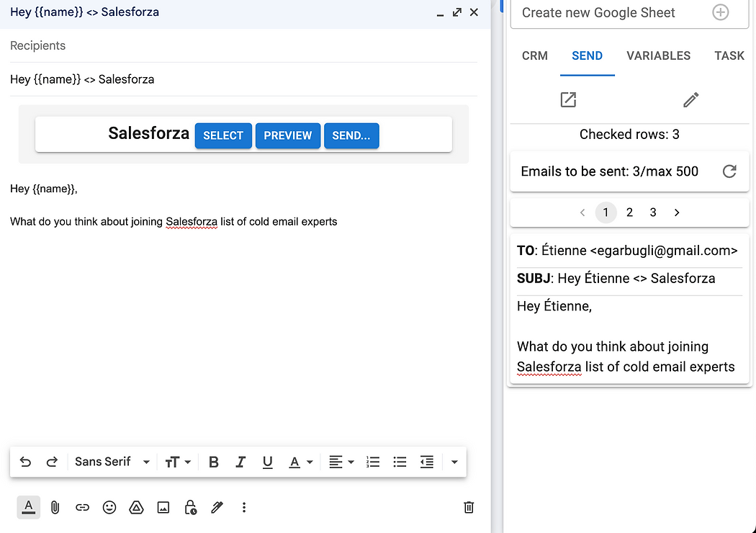Screen dimensions: 756x533
Task: Click the Salesforza SEND... button
Action: point(351,135)
